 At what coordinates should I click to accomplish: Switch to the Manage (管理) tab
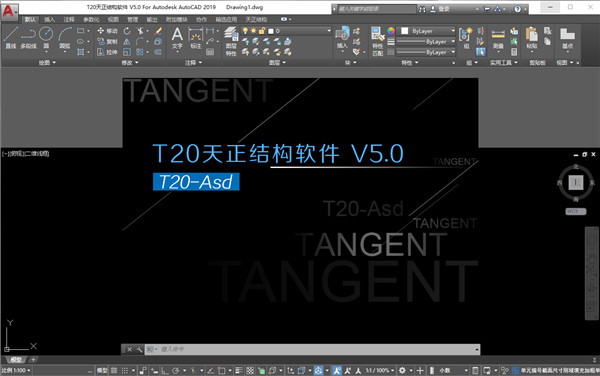(x=132, y=20)
